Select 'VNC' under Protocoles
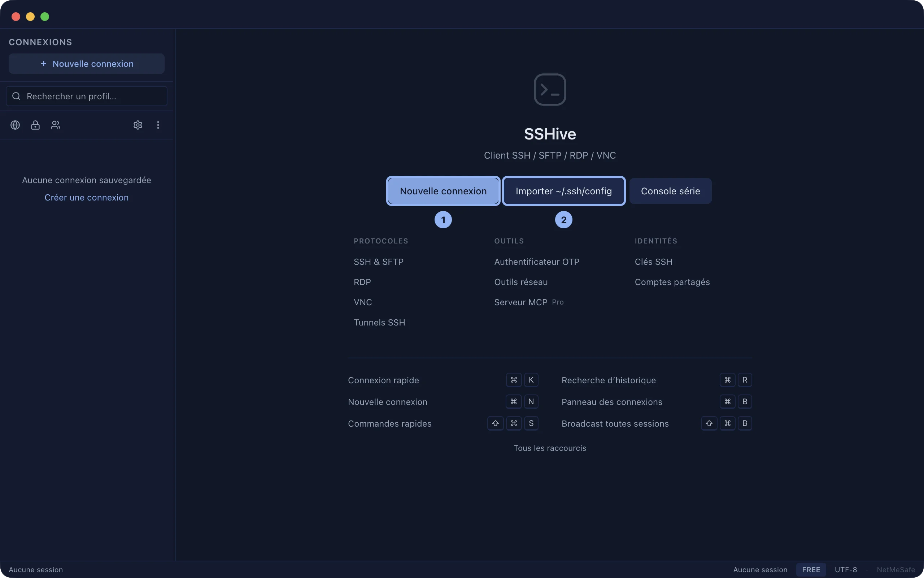 click(x=363, y=302)
